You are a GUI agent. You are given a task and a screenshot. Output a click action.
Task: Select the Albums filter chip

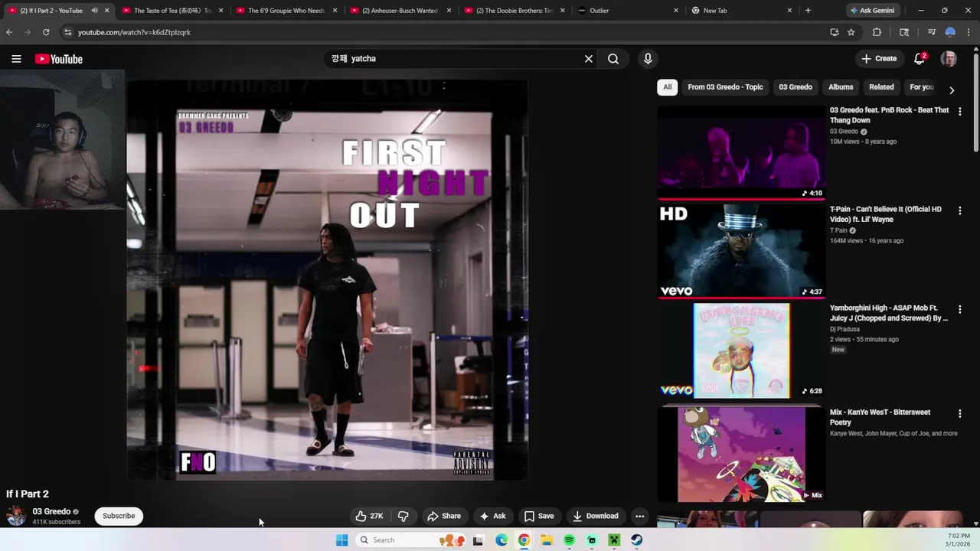[x=841, y=87]
